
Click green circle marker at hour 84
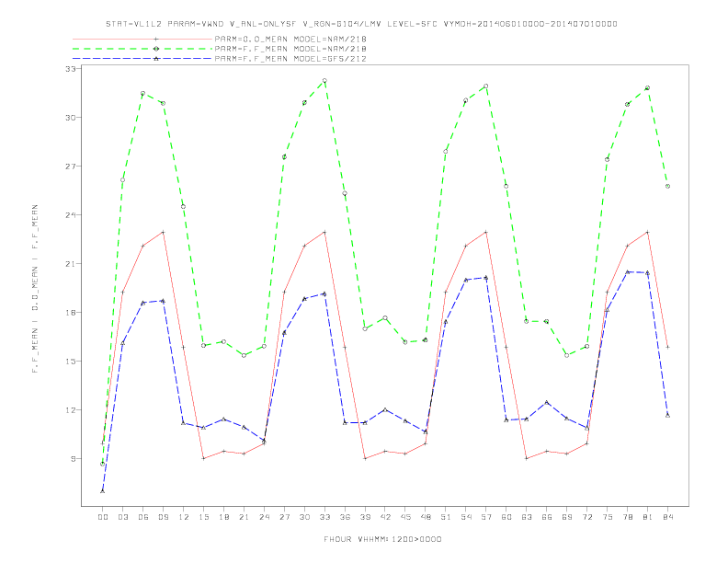(667, 186)
